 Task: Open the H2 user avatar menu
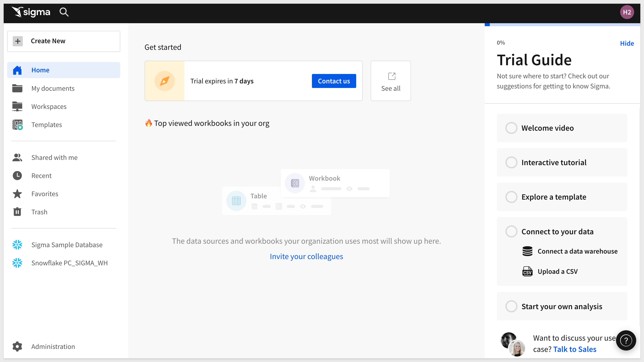[x=627, y=12]
